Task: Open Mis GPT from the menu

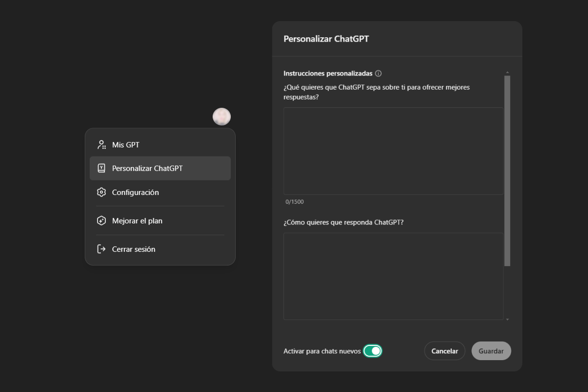Action: [x=160, y=145]
